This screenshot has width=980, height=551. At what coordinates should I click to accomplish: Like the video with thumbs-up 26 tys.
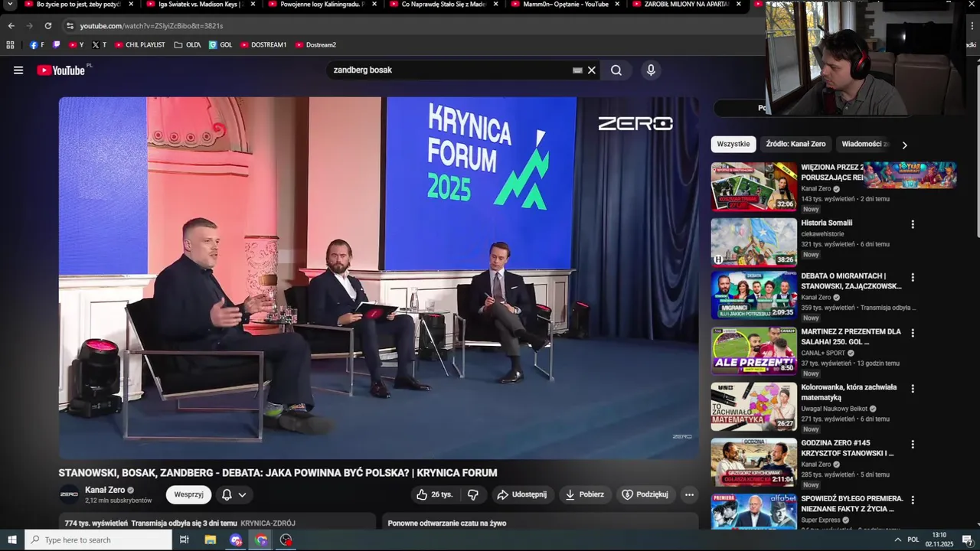(x=434, y=494)
